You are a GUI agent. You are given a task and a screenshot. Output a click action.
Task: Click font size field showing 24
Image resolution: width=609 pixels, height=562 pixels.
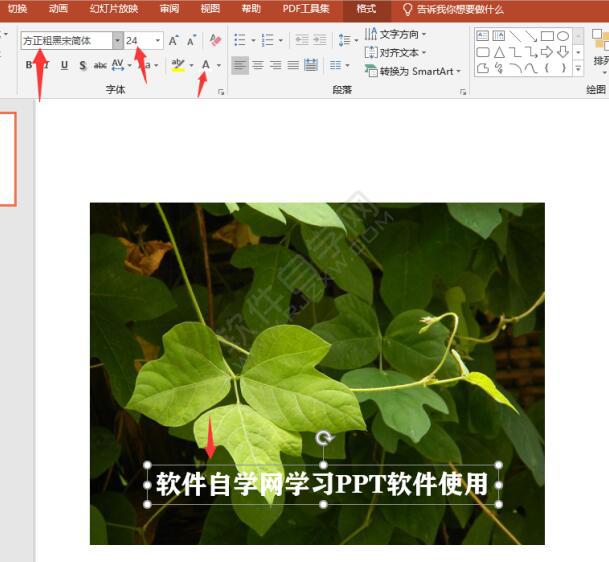pyautogui.click(x=139, y=40)
